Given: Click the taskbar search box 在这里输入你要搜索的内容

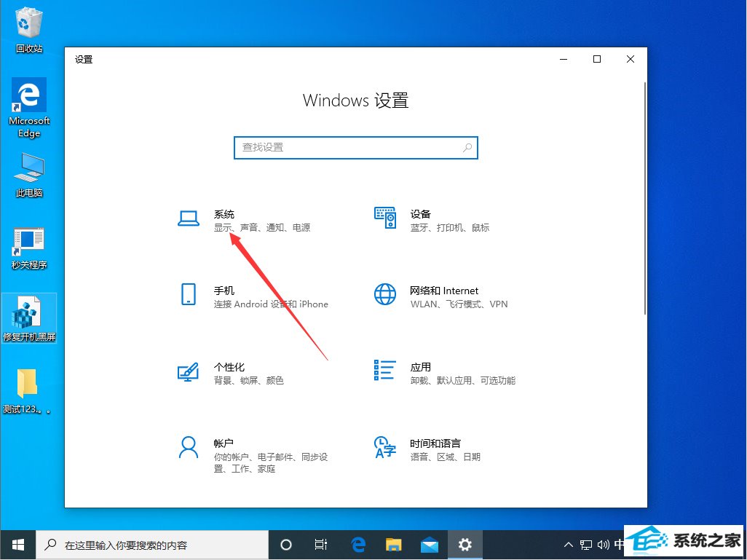Looking at the screenshot, I should click(x=152, y=545).
